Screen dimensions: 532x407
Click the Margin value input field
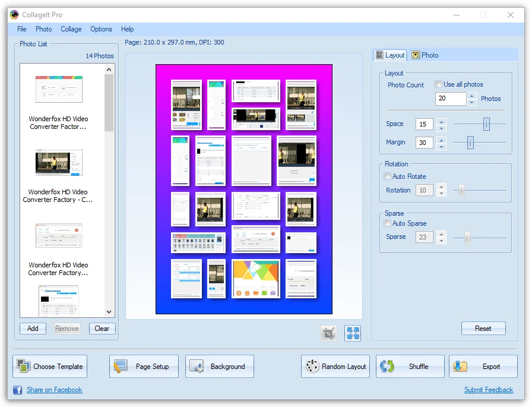coord(425,143)
